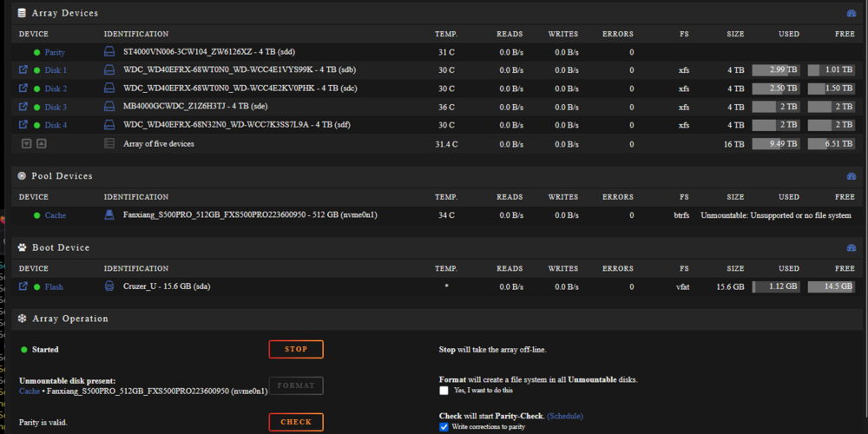Open Flash device browse icon
Image resolution: width=868 pixels, height=434 pixels.
tap(23, 286)
